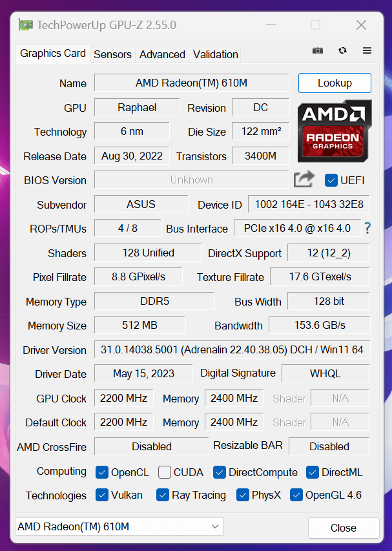This screenshot has width=392, height=551.
Task: Click the blue question mark near Bus Interface
Action: pyautogui.click(x=366, y=228)
